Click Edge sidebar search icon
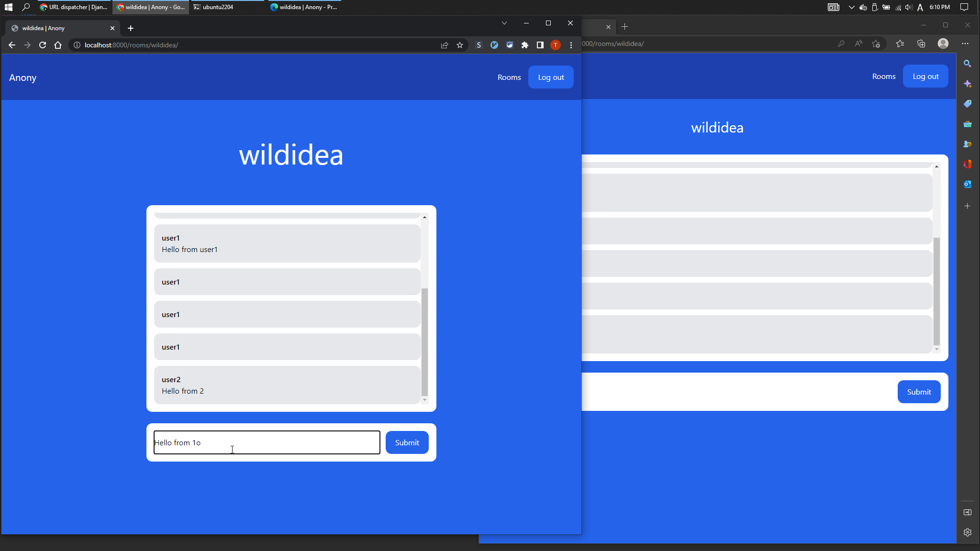Image resolution: width=980 pixels, height=551 pixels. 967,64
